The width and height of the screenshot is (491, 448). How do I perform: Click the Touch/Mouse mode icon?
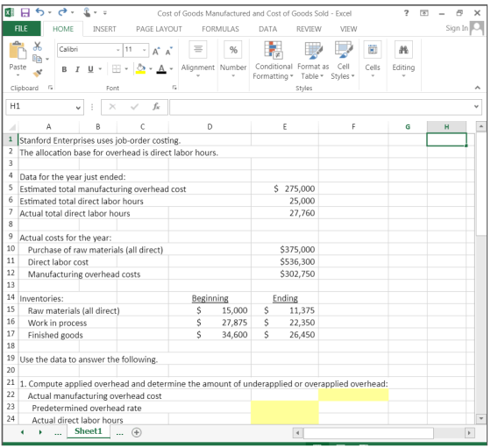87,12
